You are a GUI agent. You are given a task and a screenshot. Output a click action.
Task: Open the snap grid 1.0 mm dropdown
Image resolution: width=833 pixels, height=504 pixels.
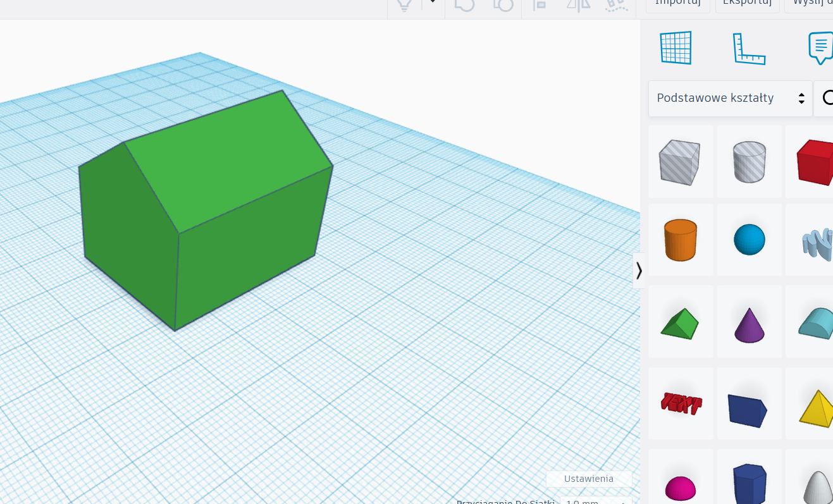(596, 501)
